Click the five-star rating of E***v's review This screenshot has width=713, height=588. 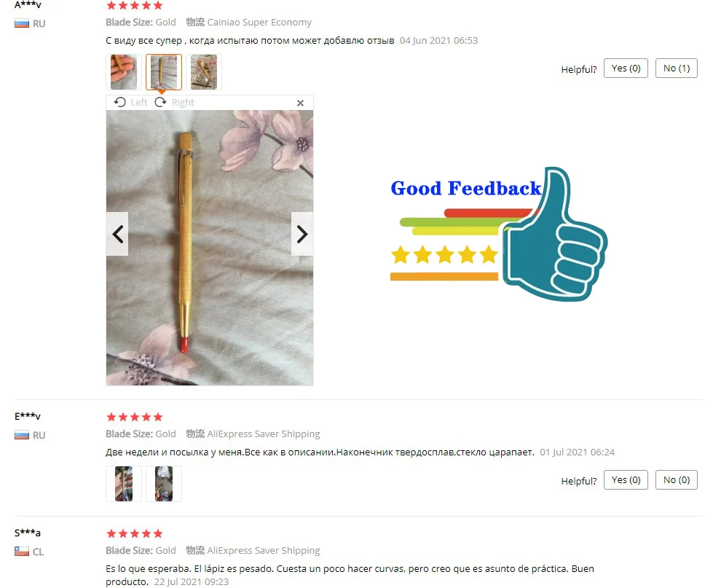pos(134,417)
